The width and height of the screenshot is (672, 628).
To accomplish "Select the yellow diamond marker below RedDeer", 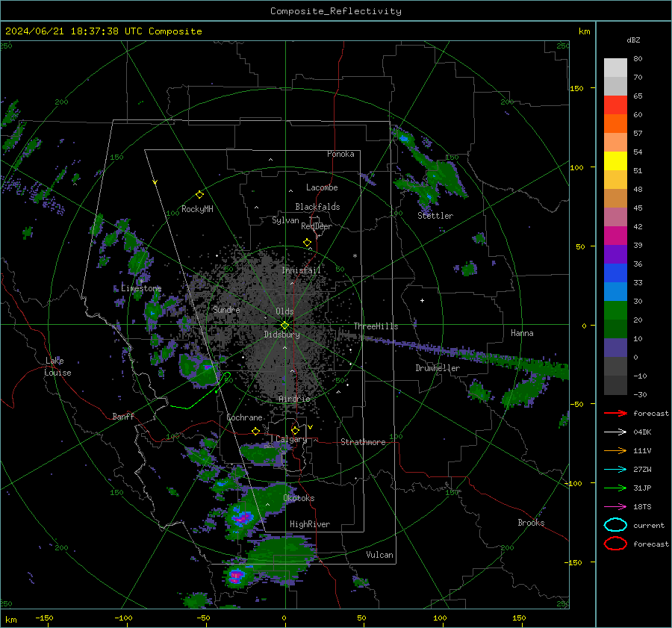I will coord(308,243).
